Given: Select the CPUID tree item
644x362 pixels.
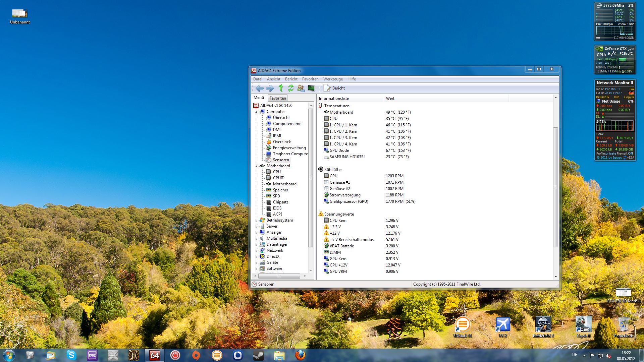Looking at the screenshot, I should [278, 178].
